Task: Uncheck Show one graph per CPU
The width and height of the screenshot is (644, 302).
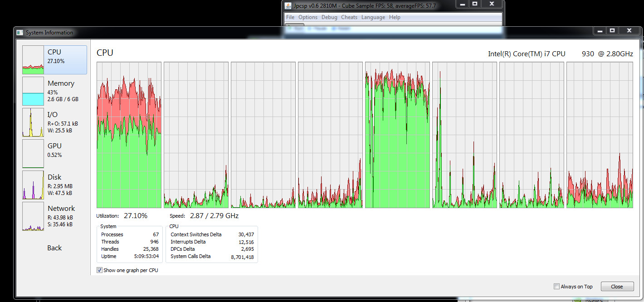Action: pos(100,270)
